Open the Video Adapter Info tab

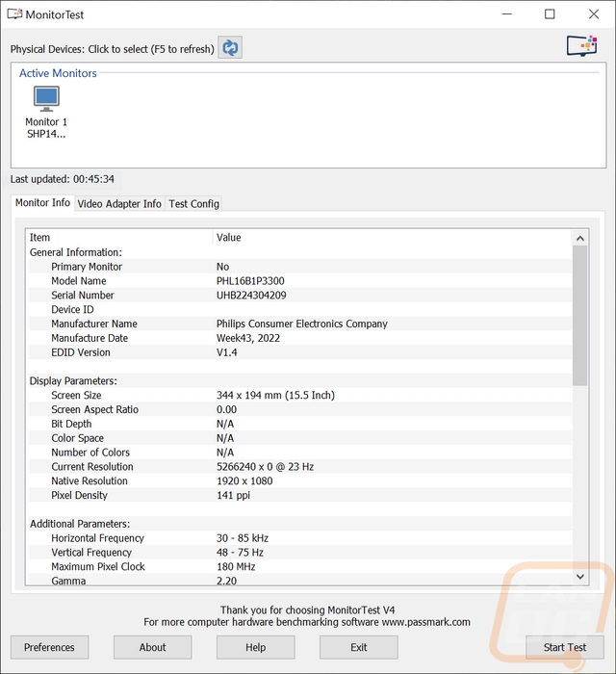tap(119, 204)
